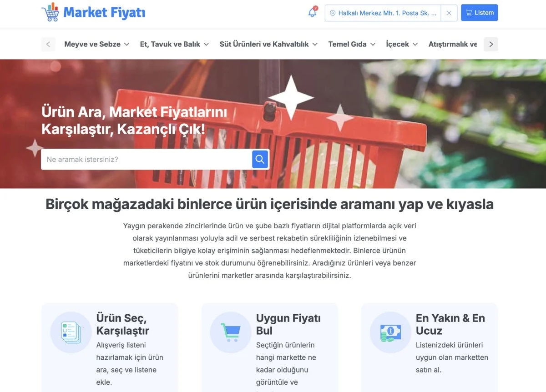Clear the address with the X button
The width and height of the screenshot is (546, 392).
(x=449, y=13)
